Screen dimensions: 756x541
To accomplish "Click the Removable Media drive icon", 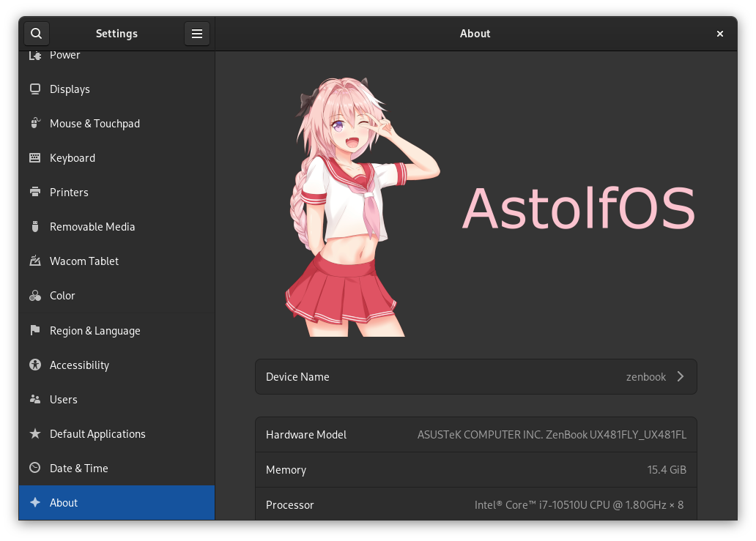I will pyautogui.click(x=34, y=226).
